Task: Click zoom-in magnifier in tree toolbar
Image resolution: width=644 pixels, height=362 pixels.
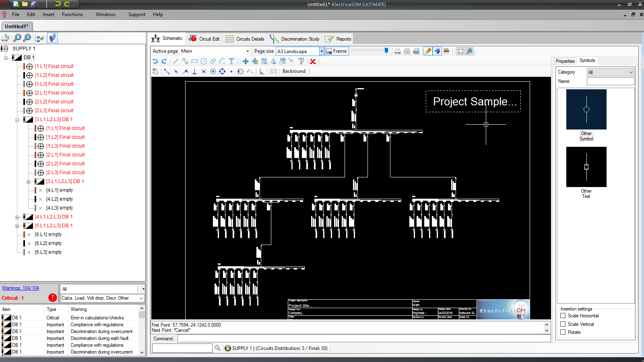Action: pyautogui.click(x=17, y=38)
